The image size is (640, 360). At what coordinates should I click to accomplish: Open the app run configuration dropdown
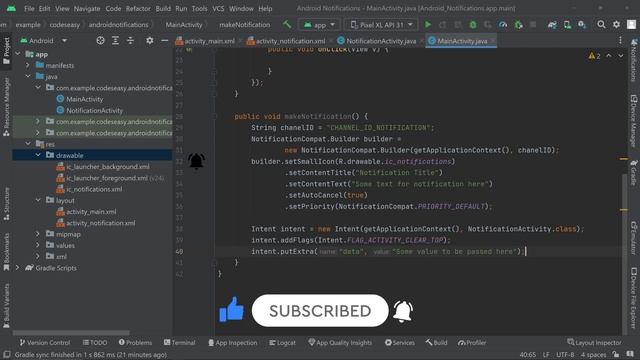pyautogui.click(x=319, y=24)
